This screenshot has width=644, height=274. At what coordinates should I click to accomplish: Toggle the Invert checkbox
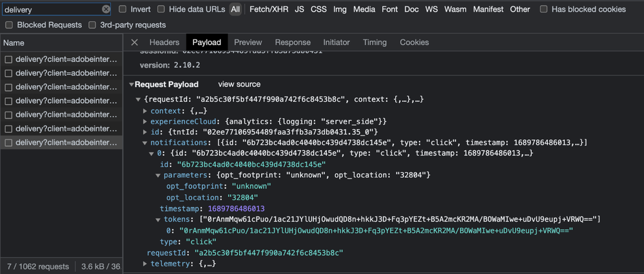click(x=123, y=10)
